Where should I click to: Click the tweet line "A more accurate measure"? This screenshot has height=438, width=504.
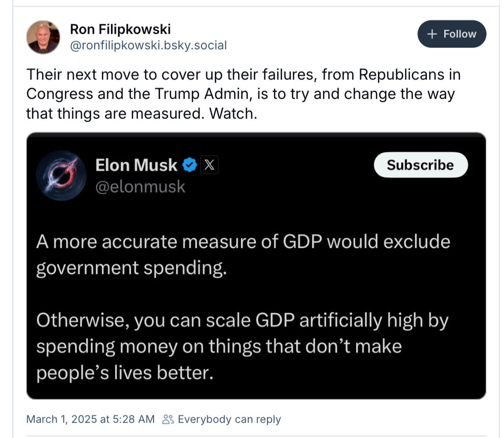[x=243, y=242]
